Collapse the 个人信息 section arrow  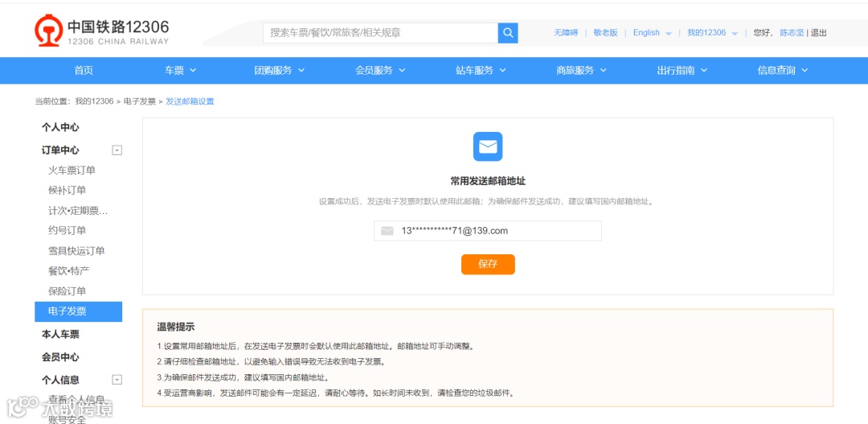click(117, 380)
